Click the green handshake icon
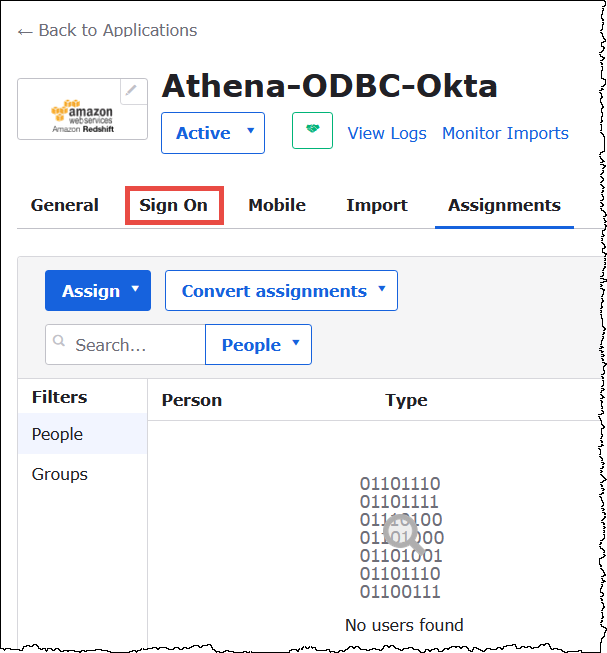This screenshot has width=607, height=653. 312,132
